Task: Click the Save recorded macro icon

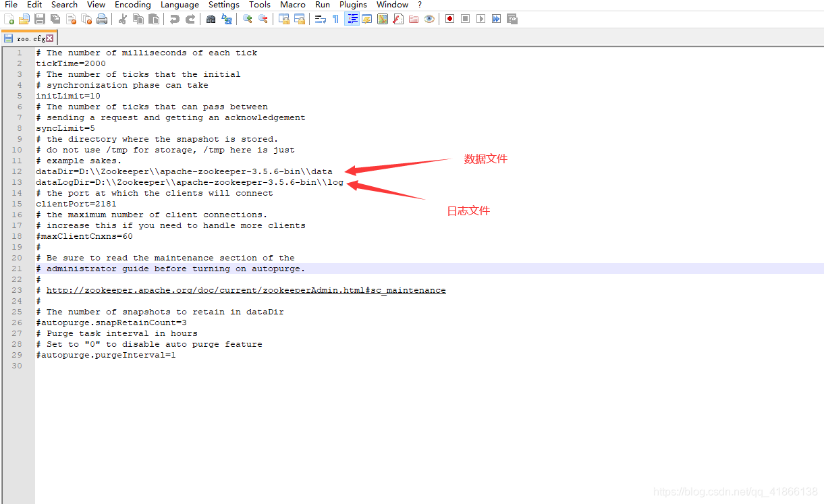Action: tap(512, 19)
